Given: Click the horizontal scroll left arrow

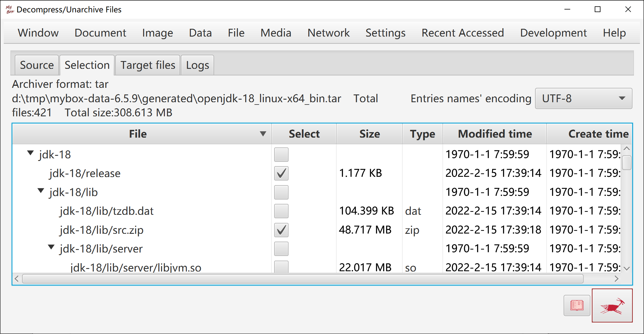Looking at the screenshot, I should coord(17,279).
